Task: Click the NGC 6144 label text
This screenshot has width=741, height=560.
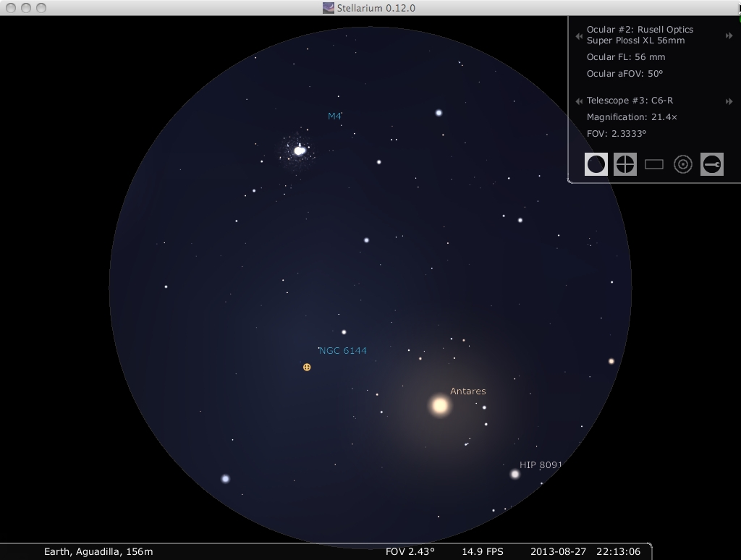Action: tap(343, 351)
